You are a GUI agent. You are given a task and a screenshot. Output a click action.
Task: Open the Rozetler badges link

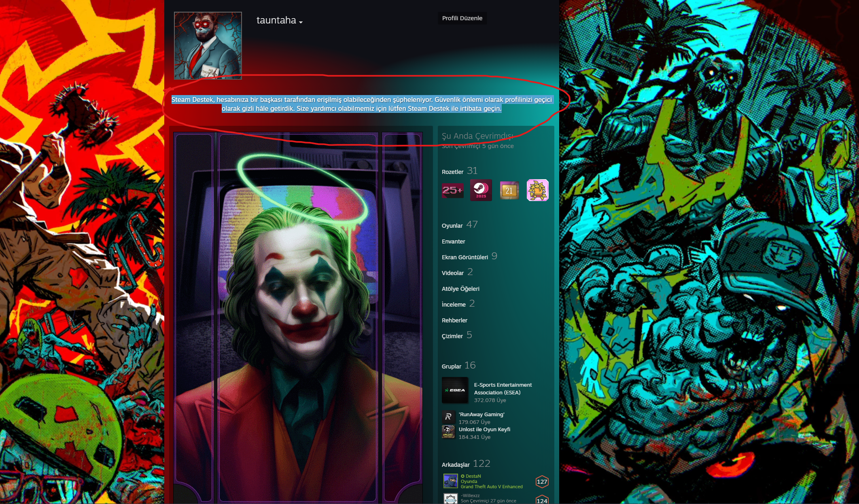pos(452,172)
